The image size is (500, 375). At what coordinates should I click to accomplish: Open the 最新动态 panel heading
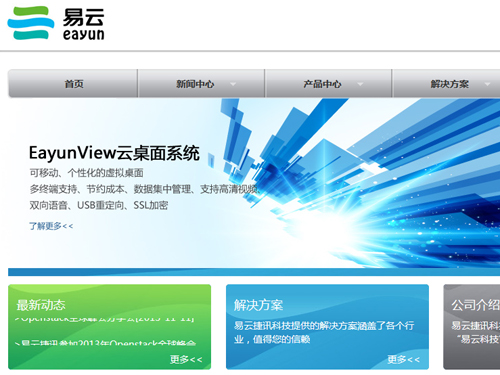click(41, 305)
